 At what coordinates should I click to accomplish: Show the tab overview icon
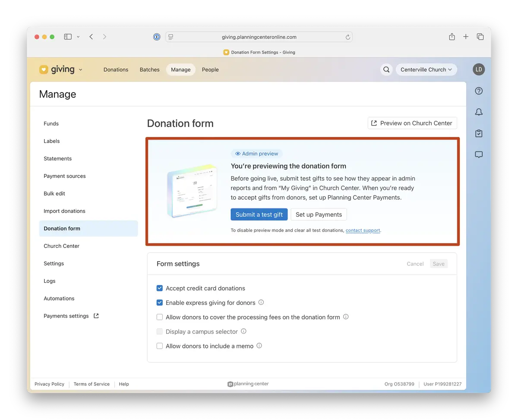click(480, 37)
